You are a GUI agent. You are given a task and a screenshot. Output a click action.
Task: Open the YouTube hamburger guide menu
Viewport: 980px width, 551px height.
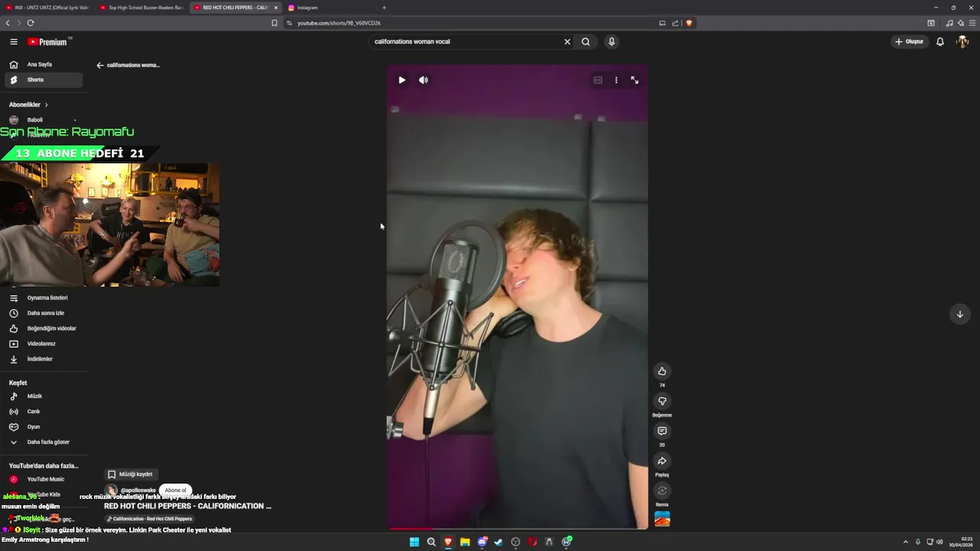(x=13, y=41)
